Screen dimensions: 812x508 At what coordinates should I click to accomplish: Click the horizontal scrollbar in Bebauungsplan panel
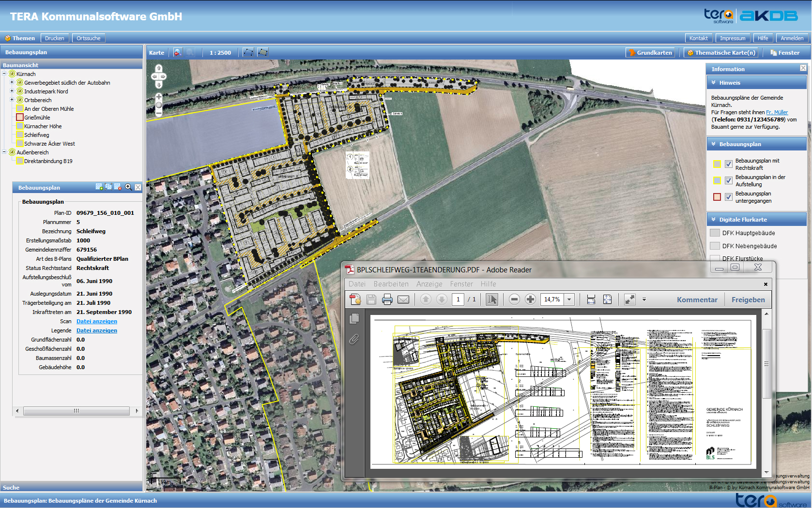click(76, 411)
